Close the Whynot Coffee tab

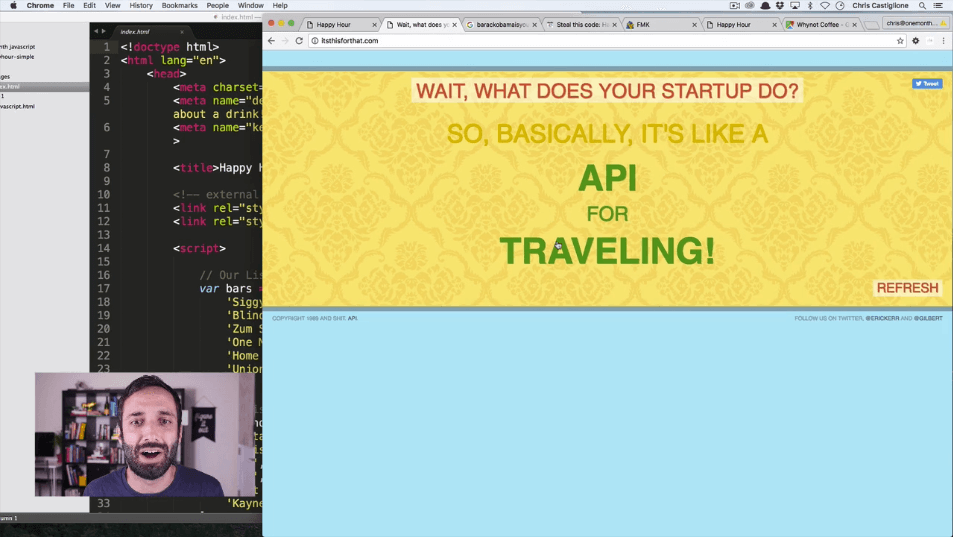point(855,25)
